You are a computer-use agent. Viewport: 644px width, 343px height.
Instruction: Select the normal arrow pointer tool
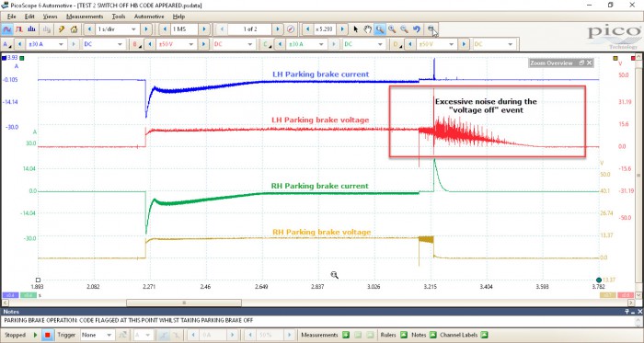pos(356,29)
